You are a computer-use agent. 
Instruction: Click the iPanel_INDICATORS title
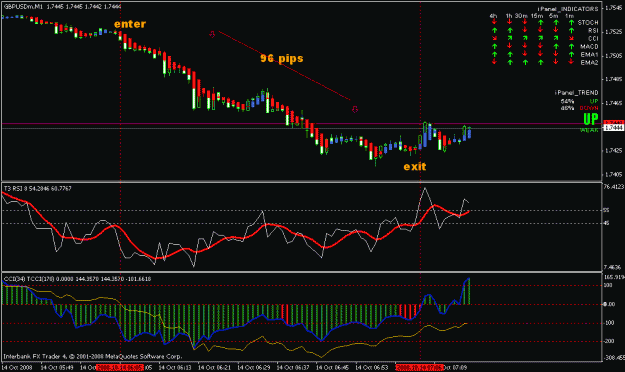click(568, 9)
